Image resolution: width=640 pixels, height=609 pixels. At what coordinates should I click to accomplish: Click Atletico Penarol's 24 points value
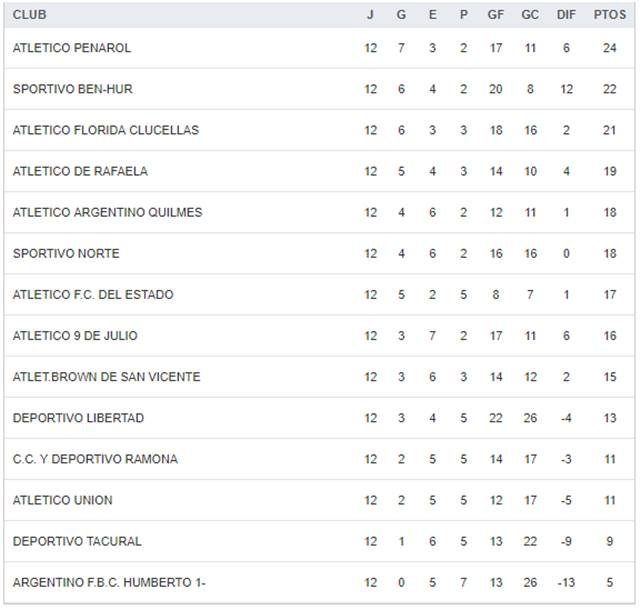pyautogui.click(x=609, y=48)
